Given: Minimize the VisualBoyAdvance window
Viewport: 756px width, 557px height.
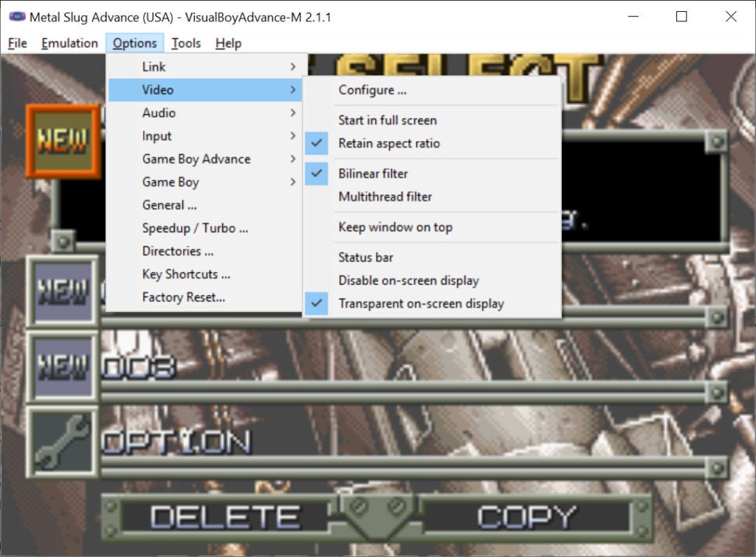Looking at the screenshot, I should [x=633, y=17].
